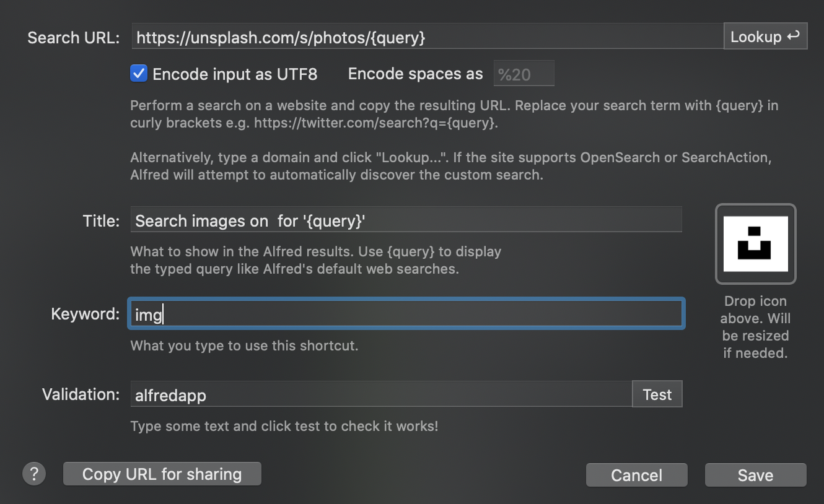Click into the Keyword field containing img
Screen dimensions: 824x504
tap(406, 315)
